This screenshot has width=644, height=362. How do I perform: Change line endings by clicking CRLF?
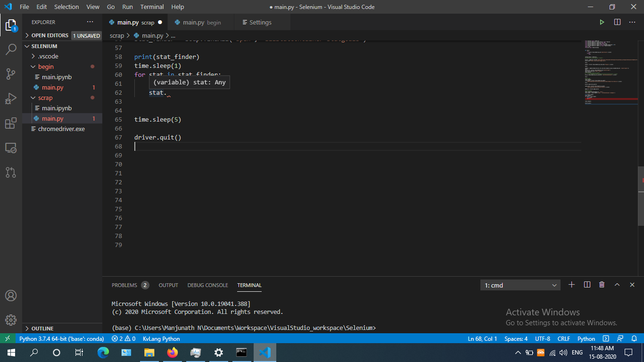click(x=563, y=338)
